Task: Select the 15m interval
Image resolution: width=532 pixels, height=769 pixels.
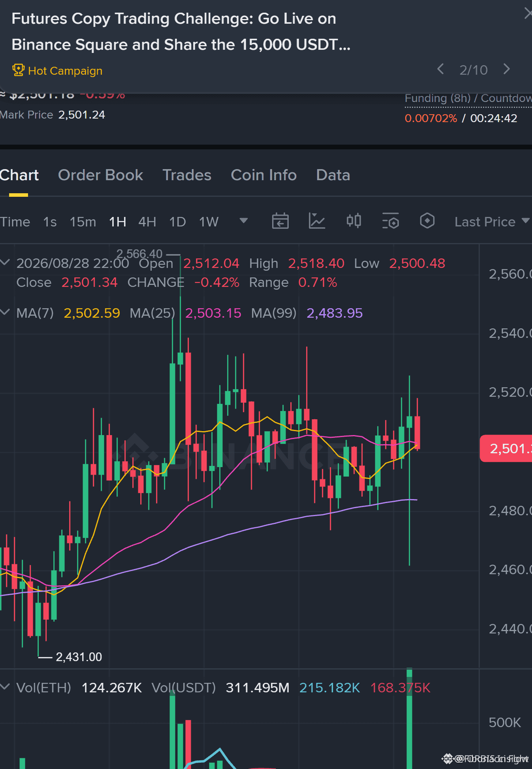Action: pos(83,222)
